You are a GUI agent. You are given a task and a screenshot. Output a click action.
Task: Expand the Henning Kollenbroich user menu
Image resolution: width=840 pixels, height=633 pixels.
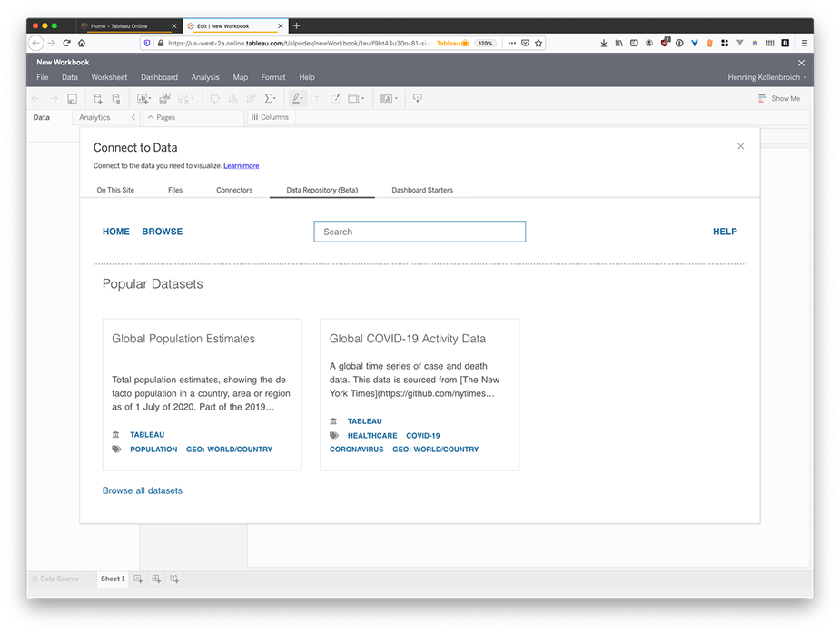tap(766, 78)
